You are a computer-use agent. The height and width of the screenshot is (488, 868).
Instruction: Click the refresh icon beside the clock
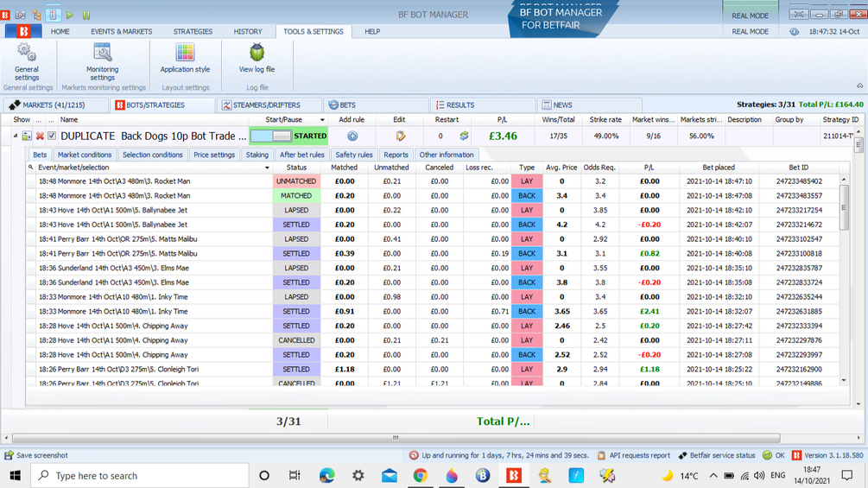tap(794, 32)
